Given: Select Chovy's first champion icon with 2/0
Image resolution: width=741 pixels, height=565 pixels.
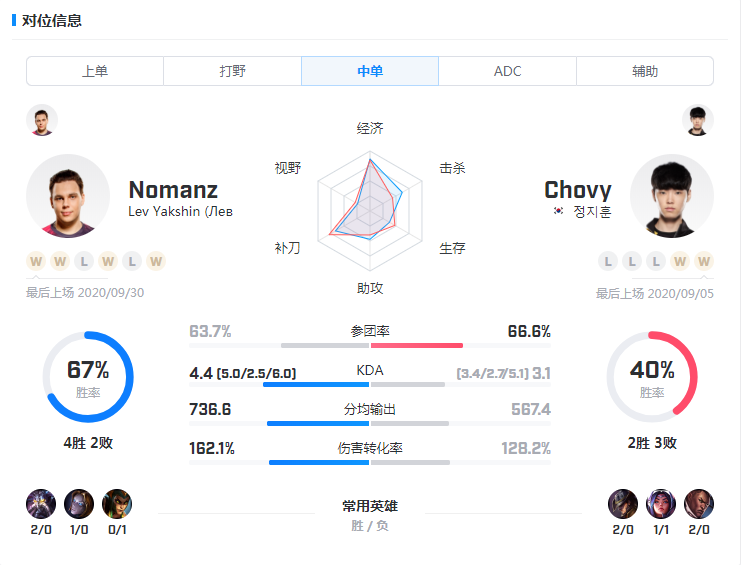Looking at the screenshot, I should tap(623, 504).
